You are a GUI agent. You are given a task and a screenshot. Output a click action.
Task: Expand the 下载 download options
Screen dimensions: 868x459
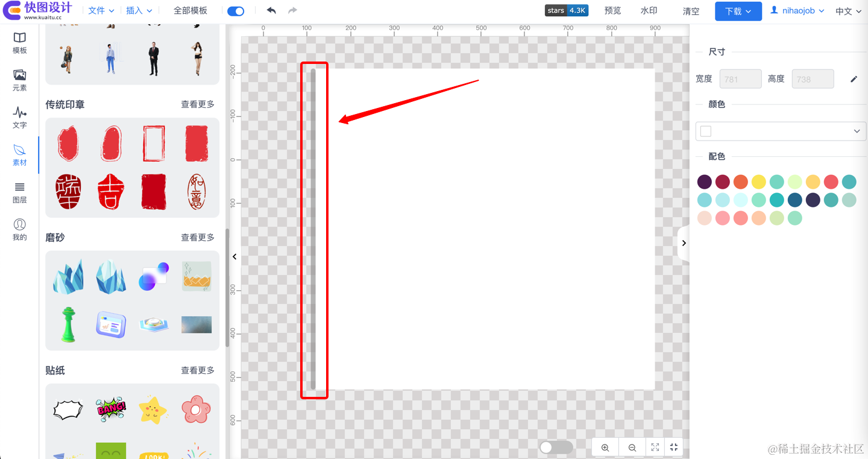738,11
